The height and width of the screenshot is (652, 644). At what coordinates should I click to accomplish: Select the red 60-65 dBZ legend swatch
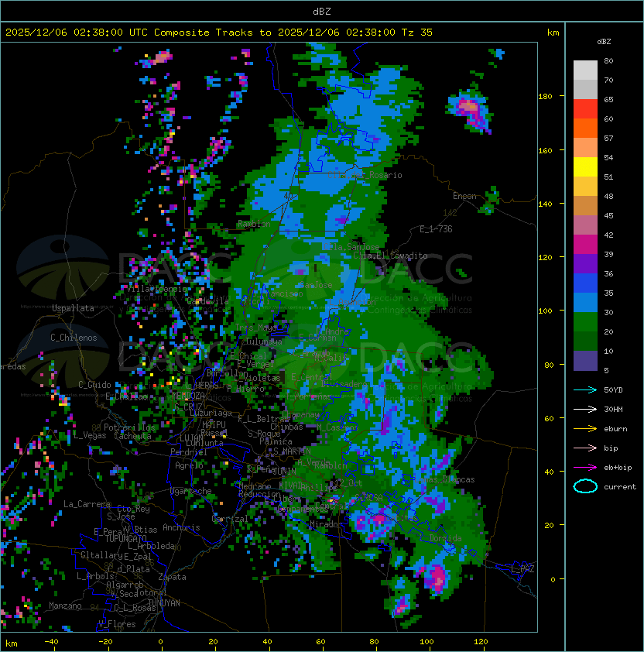tap(585, 109)
